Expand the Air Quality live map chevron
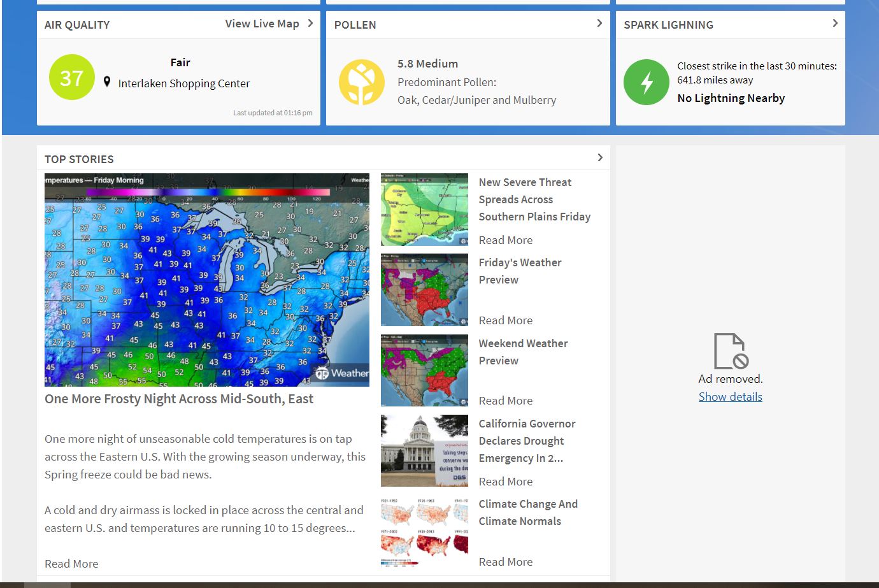 (x=310, y=24)
